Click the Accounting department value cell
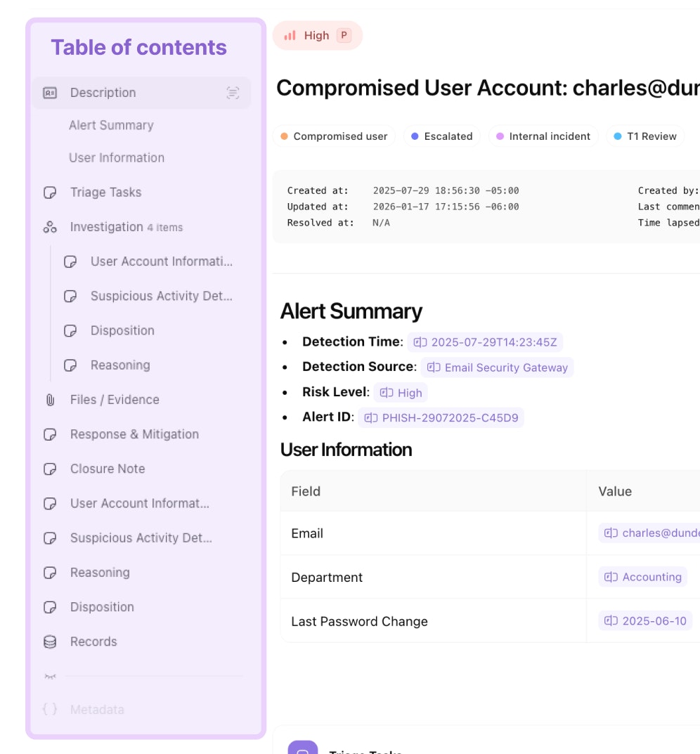This screenshot has width=700, height=754. 643,577
